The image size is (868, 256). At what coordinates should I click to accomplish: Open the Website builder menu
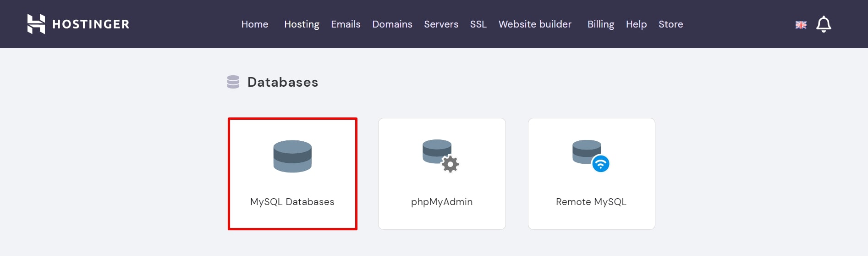535,24
